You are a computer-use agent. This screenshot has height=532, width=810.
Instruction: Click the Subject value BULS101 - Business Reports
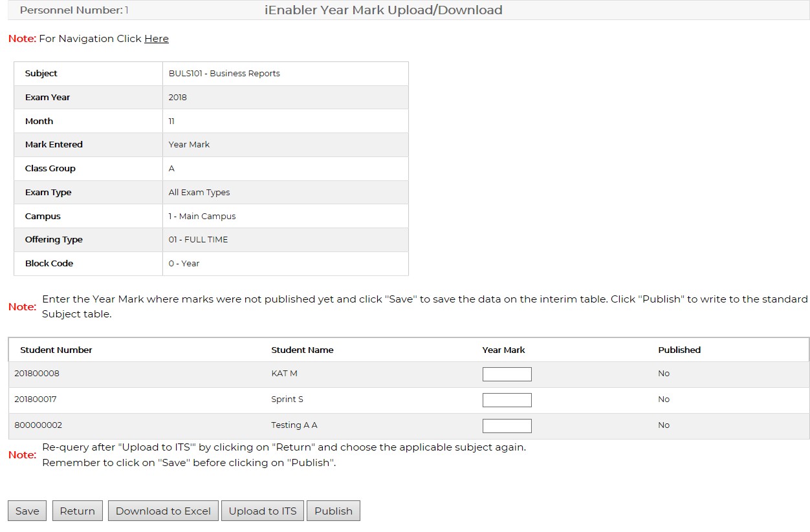(223, 73)
